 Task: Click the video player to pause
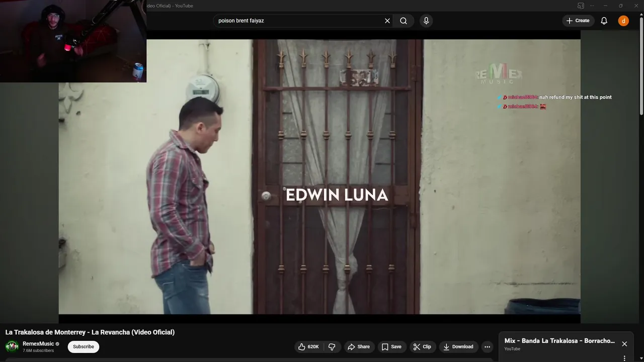pyautogui.click(x=319, y=176)
